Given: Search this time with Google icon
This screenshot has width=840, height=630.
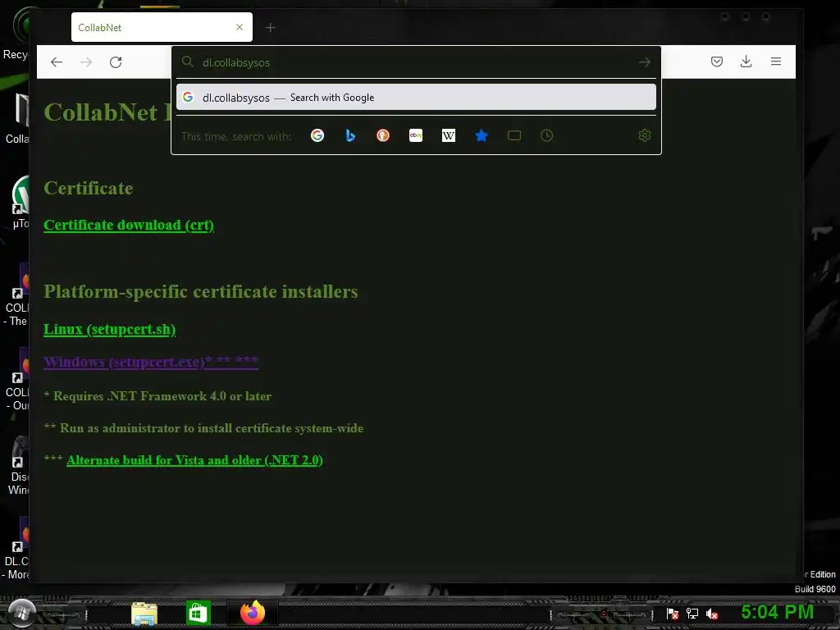Looking at the screenshot, I should [317, 135].
